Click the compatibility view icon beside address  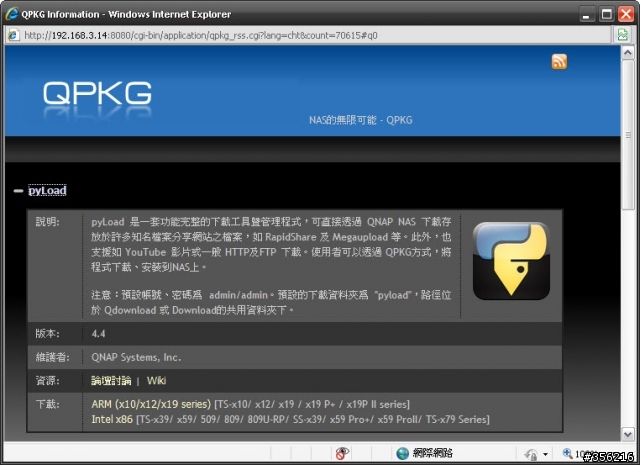623,35
